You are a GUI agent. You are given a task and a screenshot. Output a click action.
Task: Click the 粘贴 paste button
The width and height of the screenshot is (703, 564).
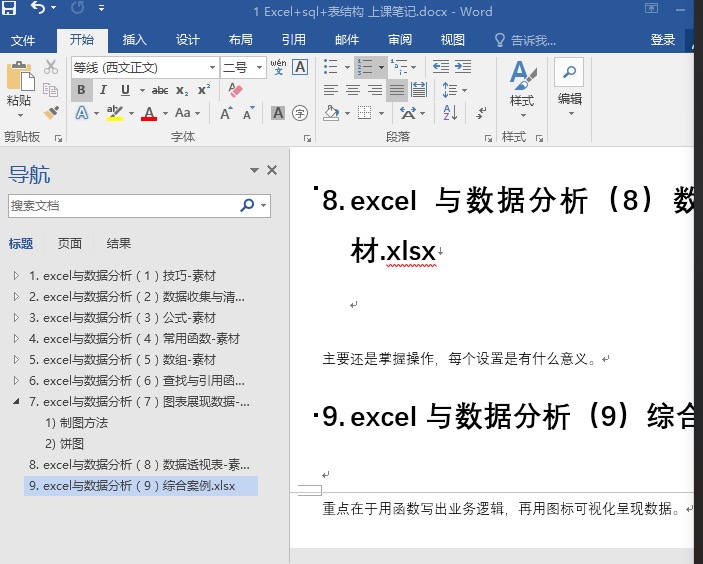coord(18,83)
